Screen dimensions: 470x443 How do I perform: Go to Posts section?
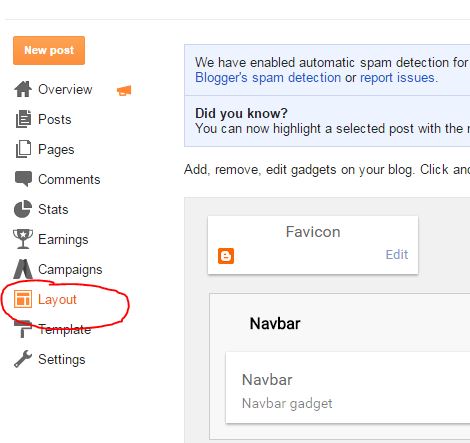(55, 119)
